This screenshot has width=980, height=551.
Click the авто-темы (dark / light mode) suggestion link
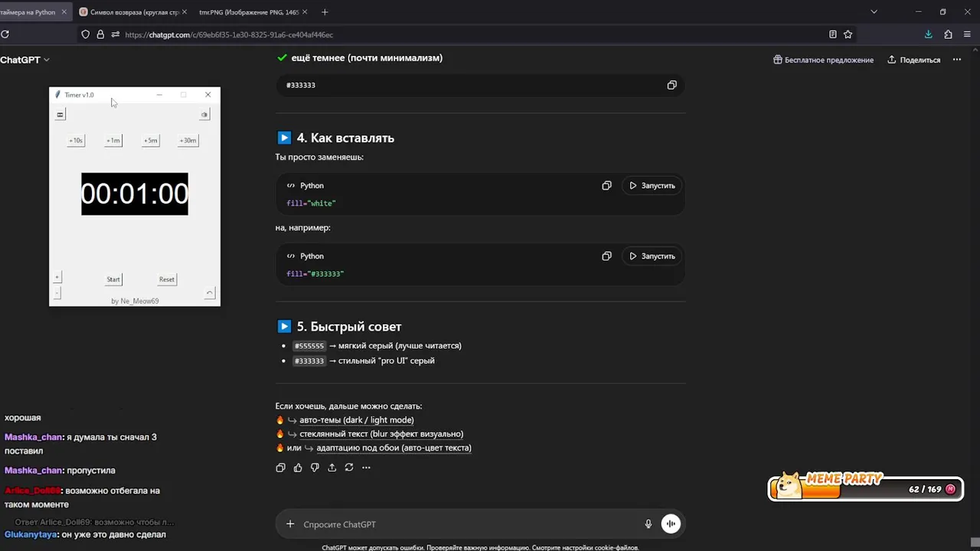coord(356,420)
